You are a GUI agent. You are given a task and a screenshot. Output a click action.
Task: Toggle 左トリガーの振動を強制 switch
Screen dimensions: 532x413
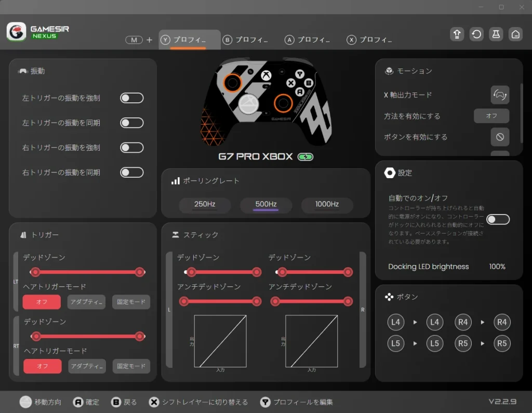point(131,98)
